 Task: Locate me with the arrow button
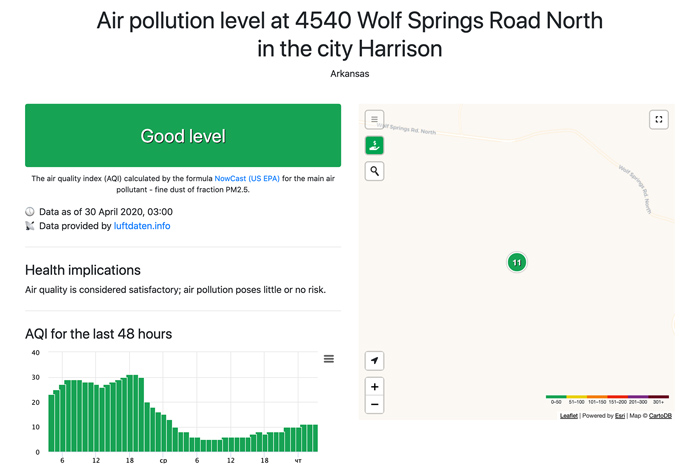[x=374, y=360]
